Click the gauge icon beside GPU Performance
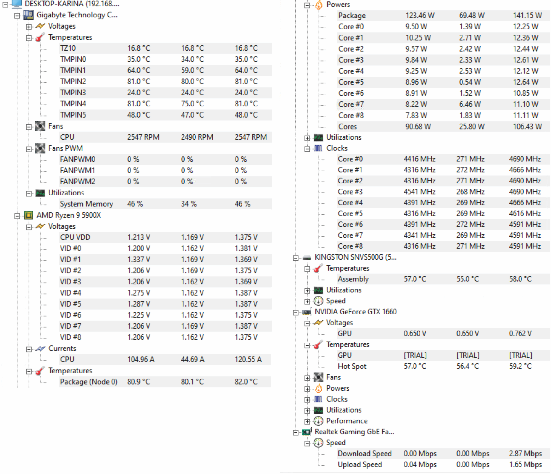Image resolution: width=551 pixels, height=474 pixels. 318,421
